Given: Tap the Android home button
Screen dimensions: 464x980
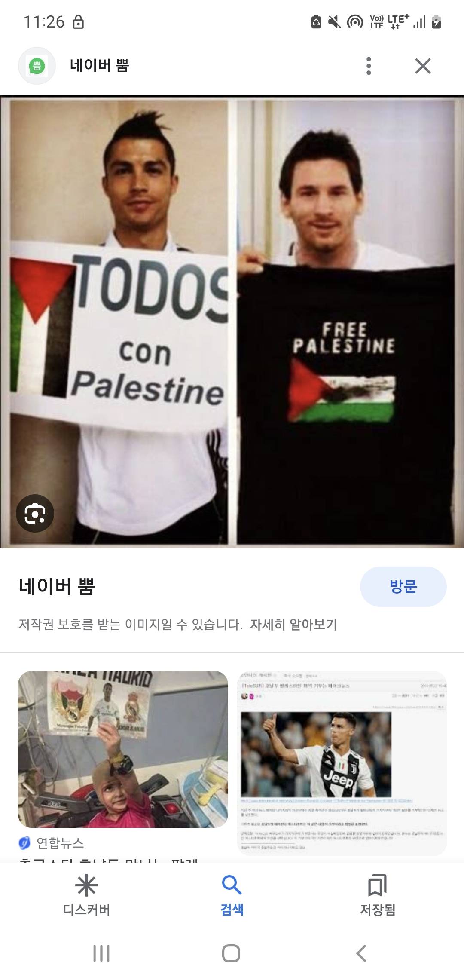Looking at the screenshot, I should click(231, 953).
